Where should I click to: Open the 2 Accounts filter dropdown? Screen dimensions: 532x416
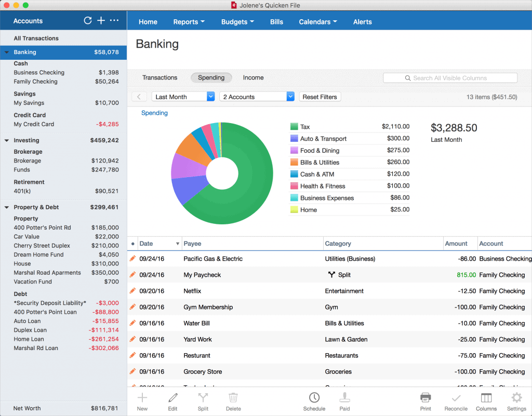257,97
